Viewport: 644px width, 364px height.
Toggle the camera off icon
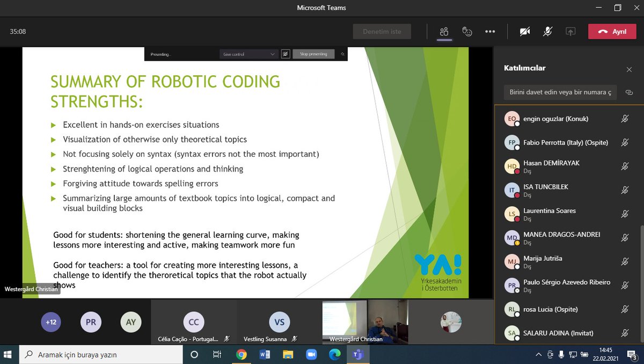coord(525,32)
